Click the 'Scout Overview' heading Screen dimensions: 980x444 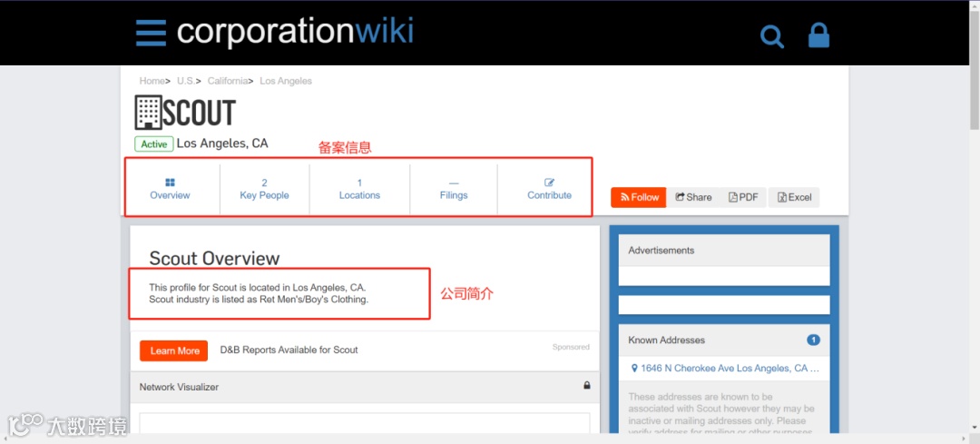(214, 258)
